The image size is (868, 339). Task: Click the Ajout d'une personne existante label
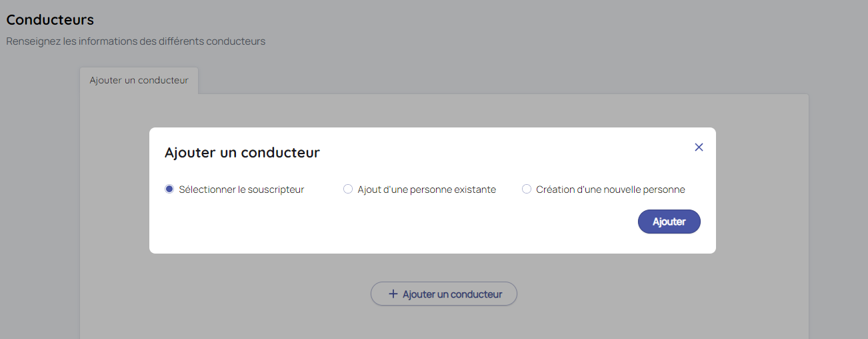(x=427, y=190)
